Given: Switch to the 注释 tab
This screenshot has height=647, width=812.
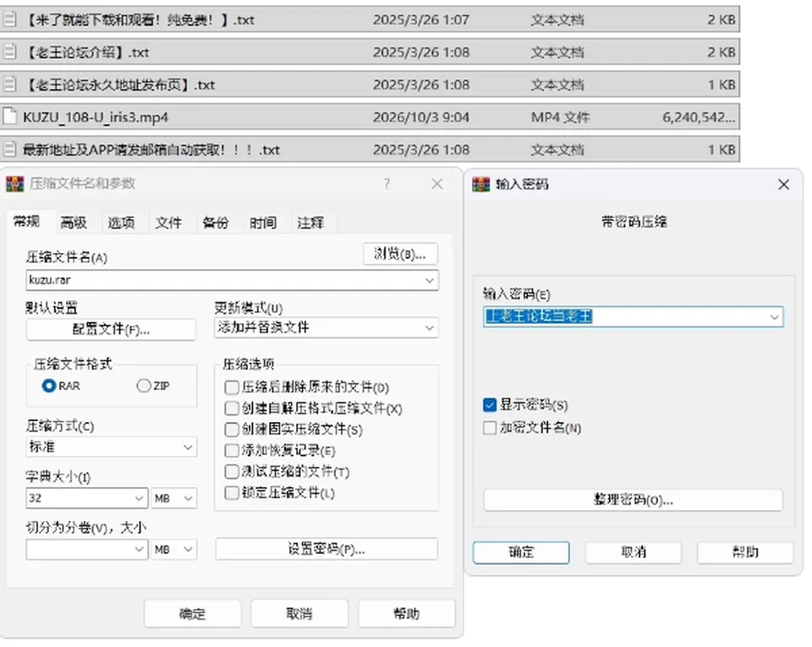Looking at the screenshot, I should [x=310, y=222].
